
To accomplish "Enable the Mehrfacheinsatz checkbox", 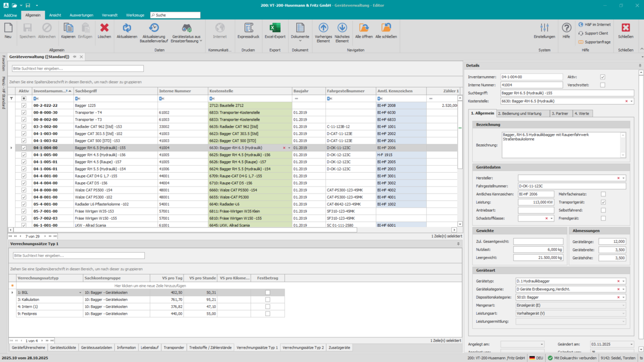I will tap(603, 194).
